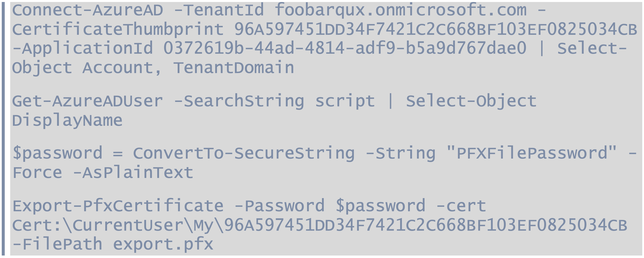The height and width of the screenshot is (258, 644).
Task: Click the Get-AzureADUser command
Action: [x=88, y=101]
